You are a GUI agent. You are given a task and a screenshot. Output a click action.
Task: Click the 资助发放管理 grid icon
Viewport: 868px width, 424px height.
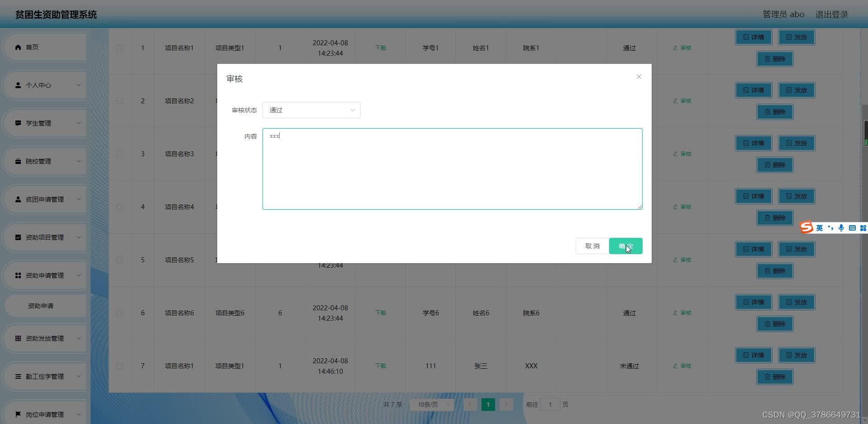(18, 338)
